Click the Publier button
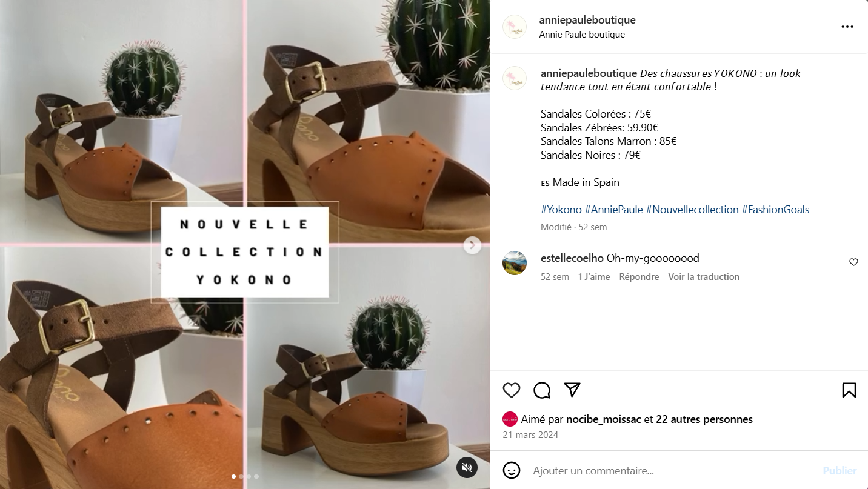The width and height of the screenshot is (868, 489). (840, 471)
